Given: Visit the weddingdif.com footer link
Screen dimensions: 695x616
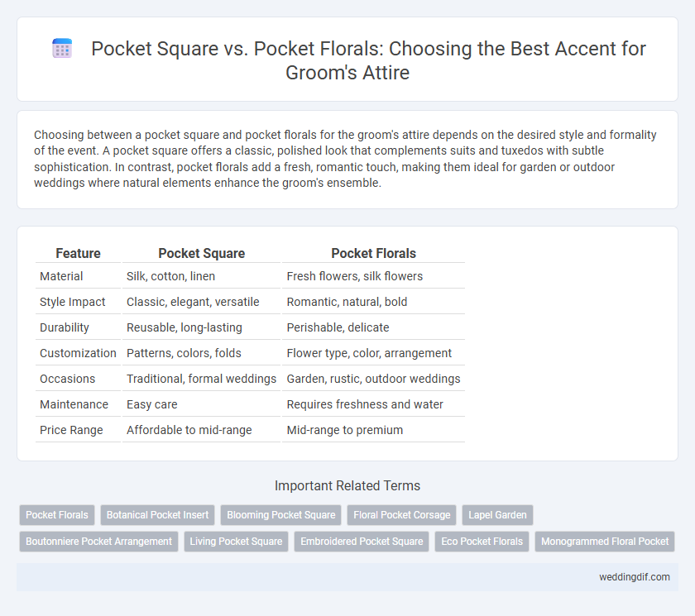Looking at the screenshot, I should [x=635, y=577].
